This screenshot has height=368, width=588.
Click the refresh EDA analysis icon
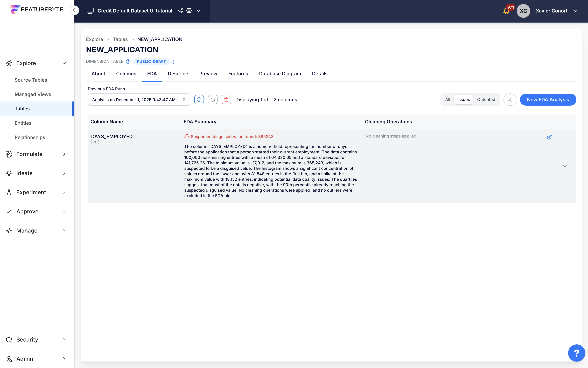click(x=213, y=100)
